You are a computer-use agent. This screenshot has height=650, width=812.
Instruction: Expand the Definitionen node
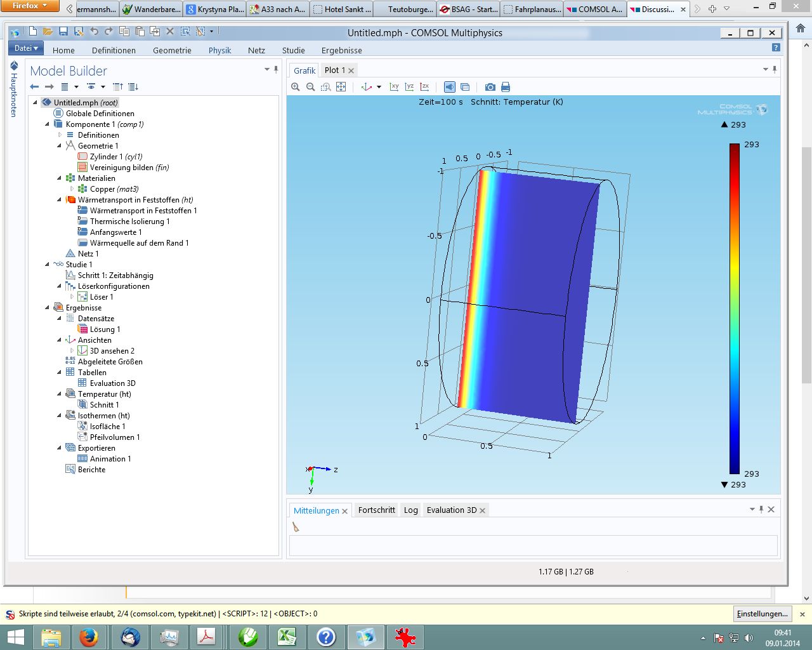tap(60, 135)
